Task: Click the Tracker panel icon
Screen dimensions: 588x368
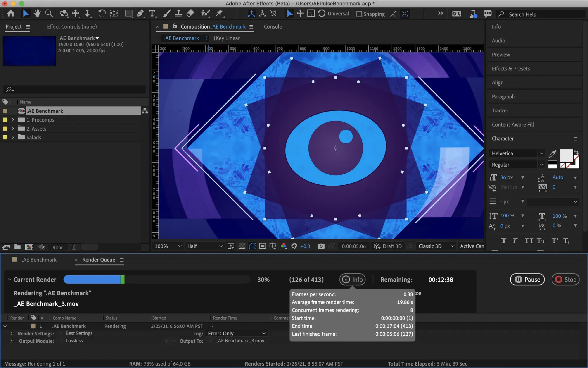Action: coord(500,111)
